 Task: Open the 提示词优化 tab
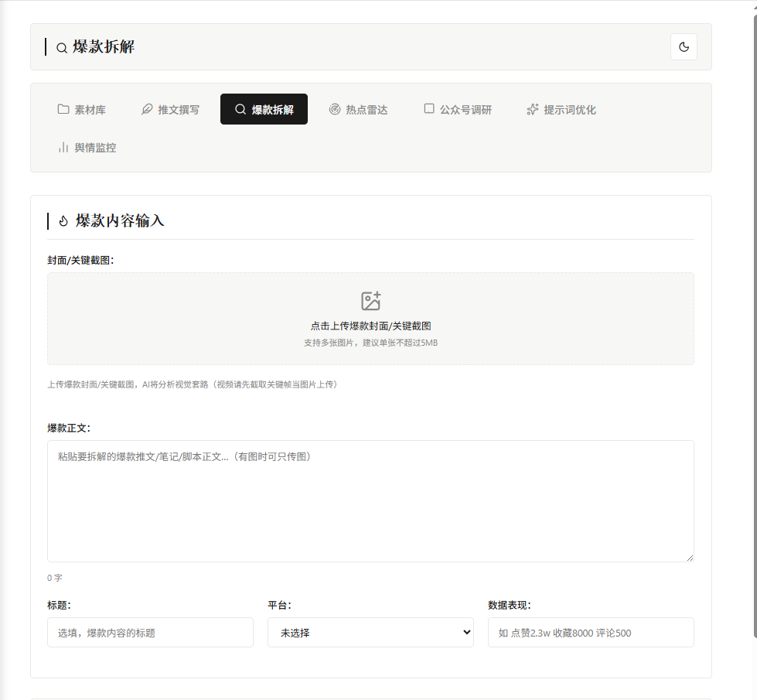pyautogui.click(x=561, y=109)
